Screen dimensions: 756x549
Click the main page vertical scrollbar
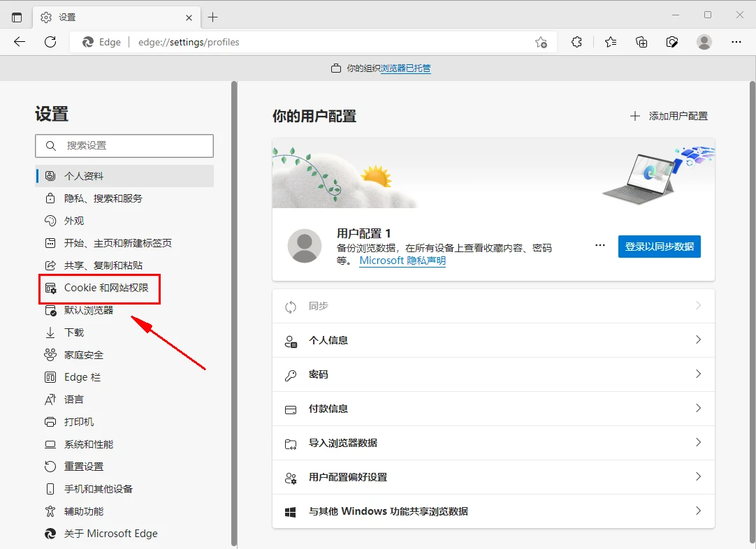point(752,314)
